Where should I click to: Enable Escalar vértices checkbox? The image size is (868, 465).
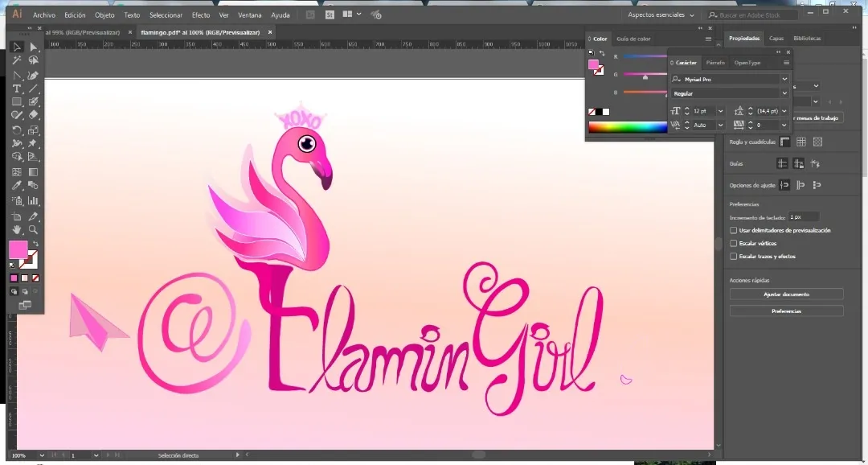click(x=734, y=243)
